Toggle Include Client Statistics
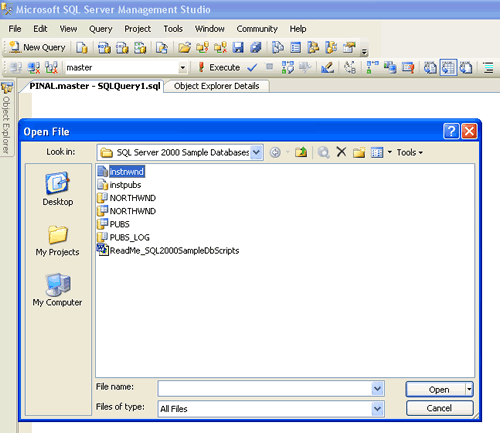The height and width of the screenshot is (433, 500). click(x=390, y=68)
